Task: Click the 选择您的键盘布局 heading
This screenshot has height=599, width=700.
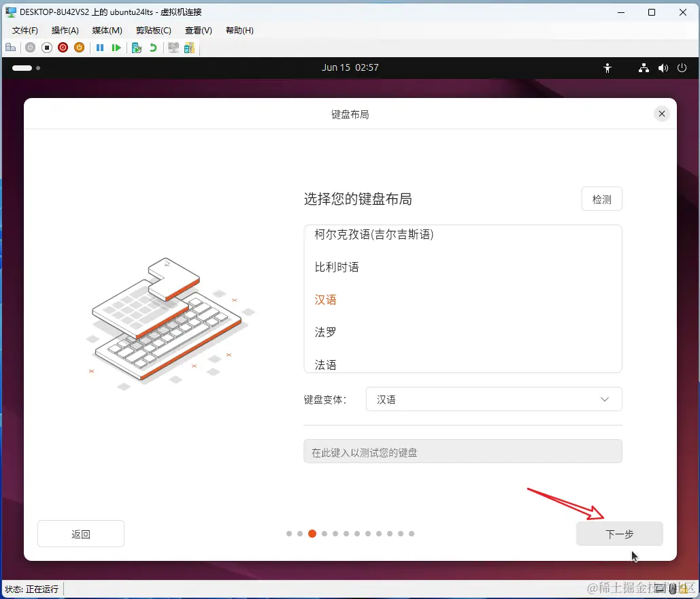Action: pyautogui.click(x=358, y=199)
